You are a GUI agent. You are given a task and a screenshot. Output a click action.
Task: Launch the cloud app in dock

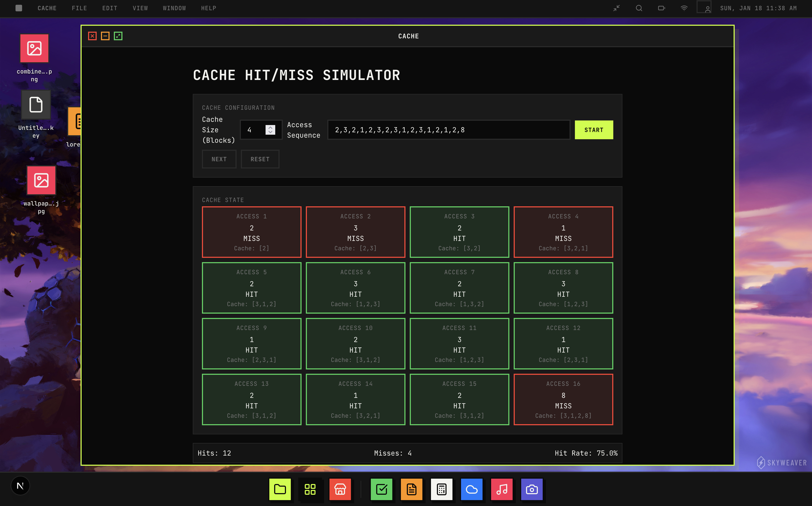(x=472, y=489)
